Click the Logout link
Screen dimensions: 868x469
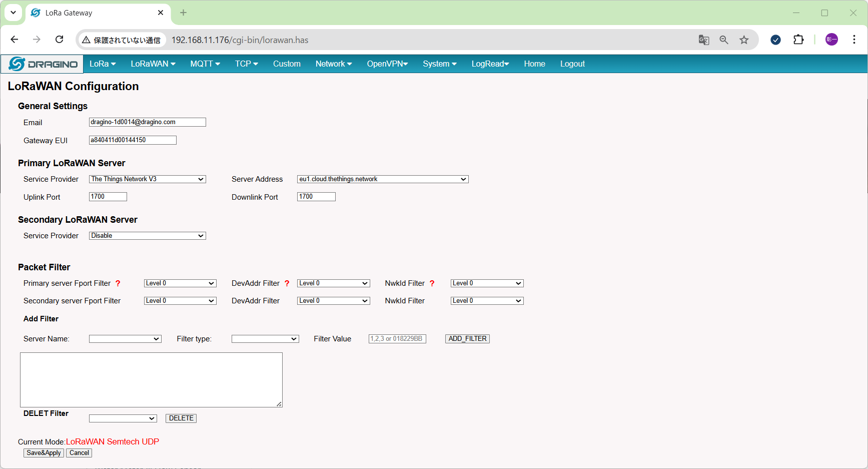coord(572,64)
